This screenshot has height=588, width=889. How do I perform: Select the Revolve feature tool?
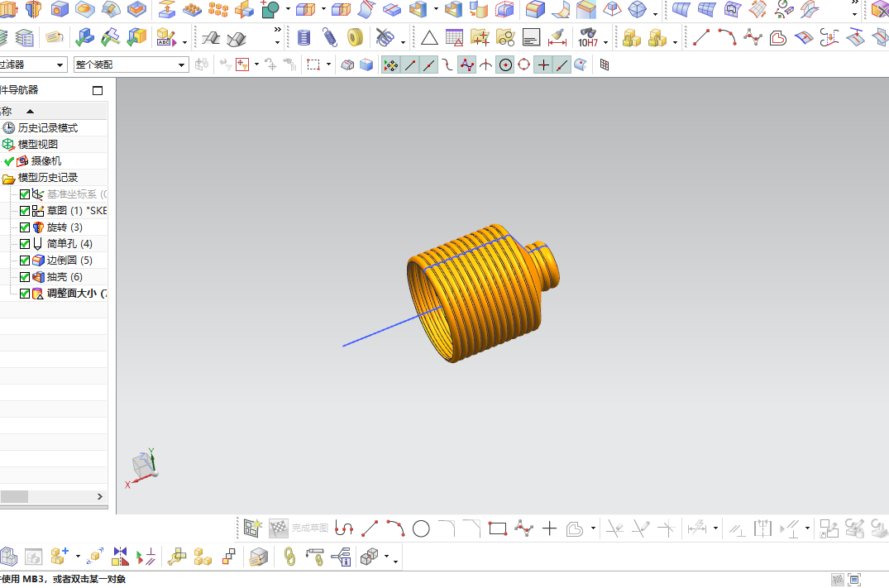point(33,8)
